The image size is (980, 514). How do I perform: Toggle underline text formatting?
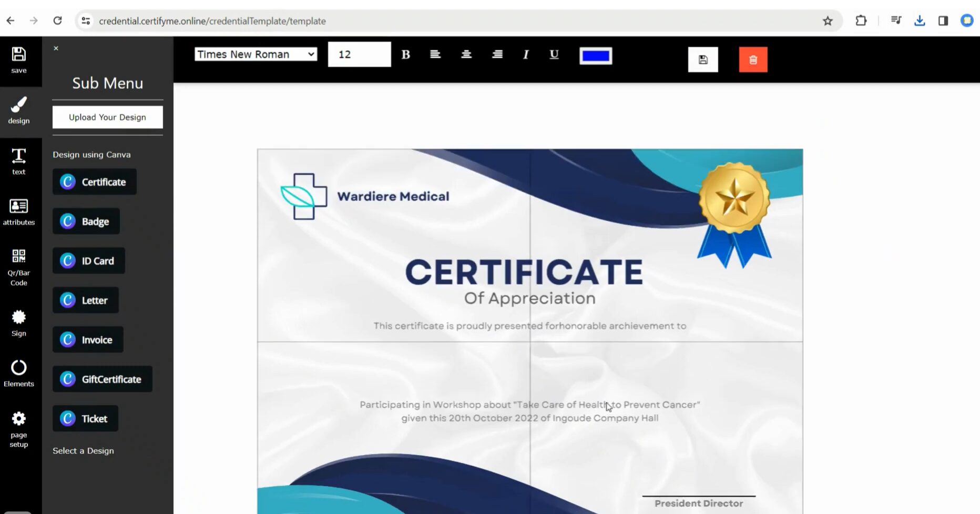554,55
